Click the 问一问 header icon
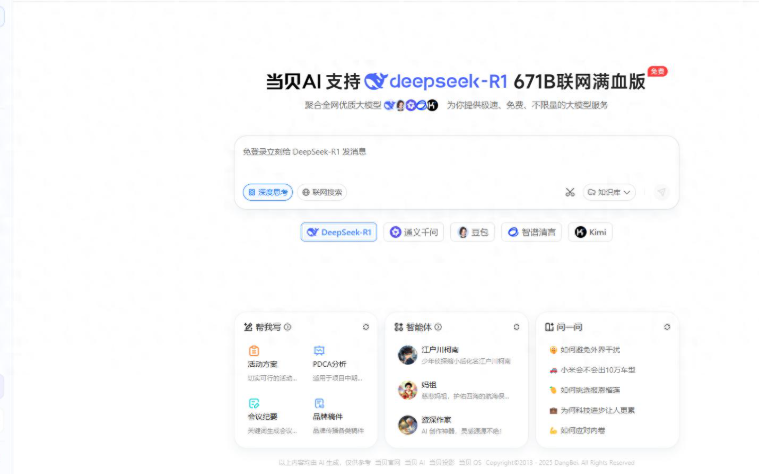 (549, 327)
